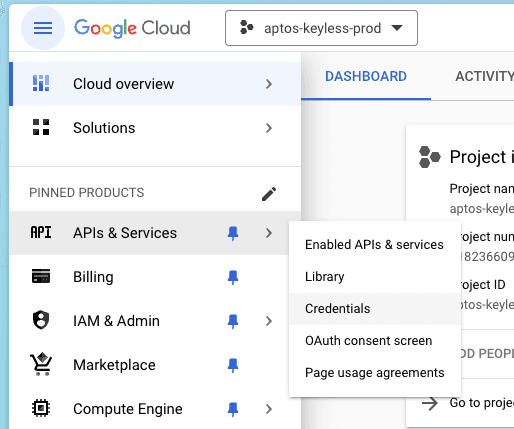The image size is (514, 429).
Task: Switch to the DASHBOARD tab
Action: point(366,77)
